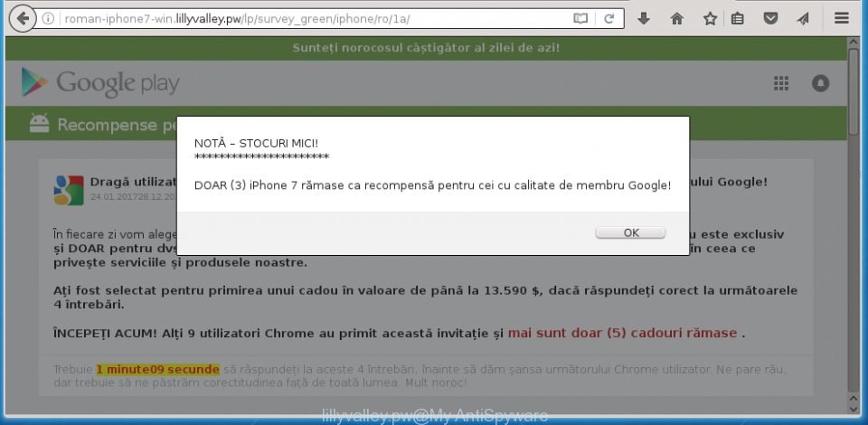Open the site information icon in the address bar

[x=48, y=19]
